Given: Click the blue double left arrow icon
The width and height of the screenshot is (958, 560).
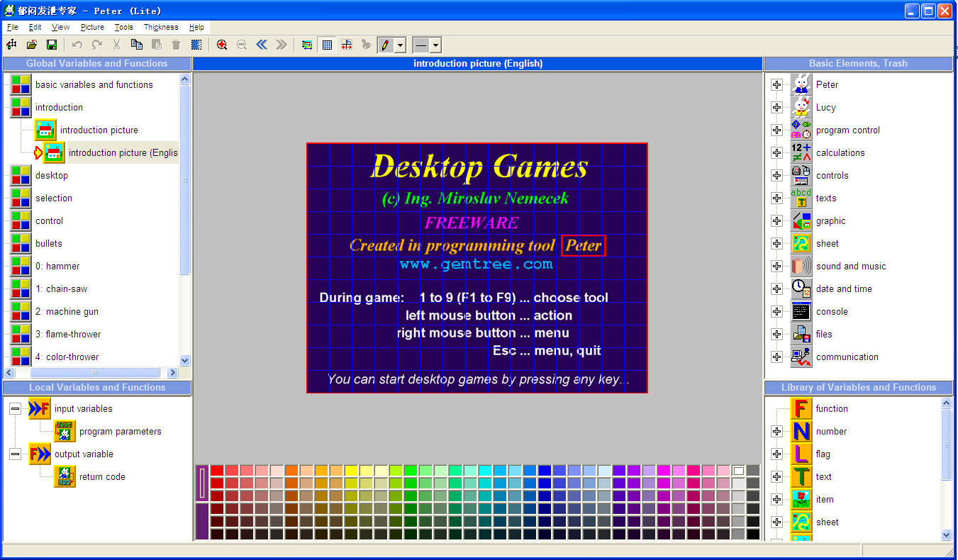Looking at the screenshot, I should (x=262, y=45).
